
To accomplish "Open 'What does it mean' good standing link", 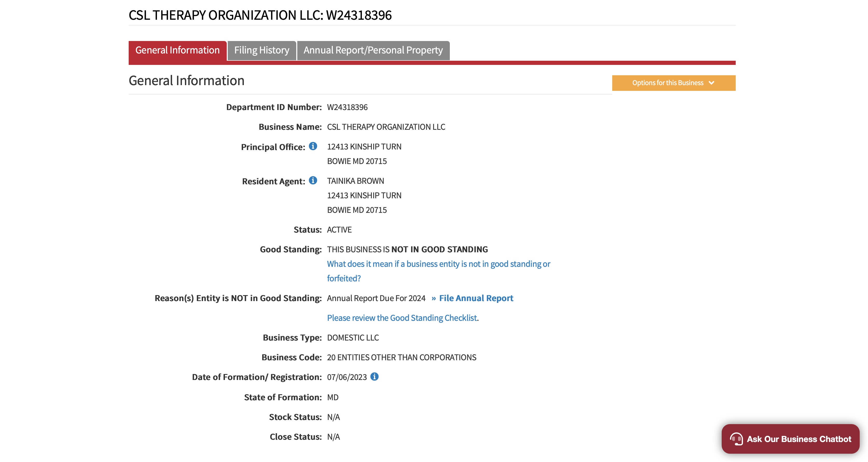I will (x=438, y=264).
